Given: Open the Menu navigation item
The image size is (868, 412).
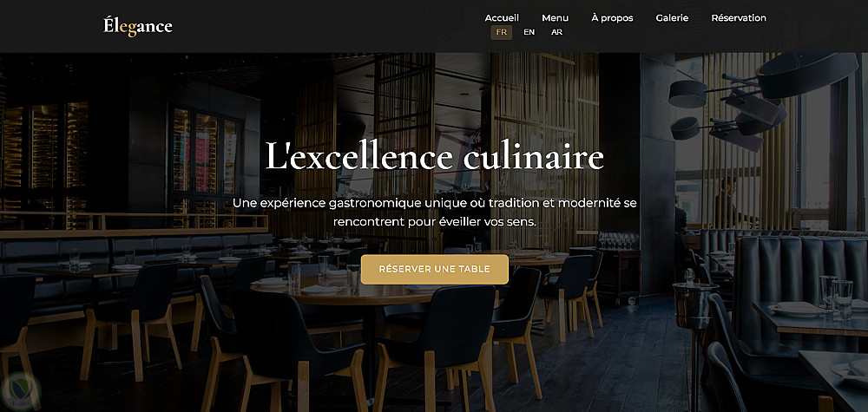Looking at the screenshot, I should click(x=555, y=17).
